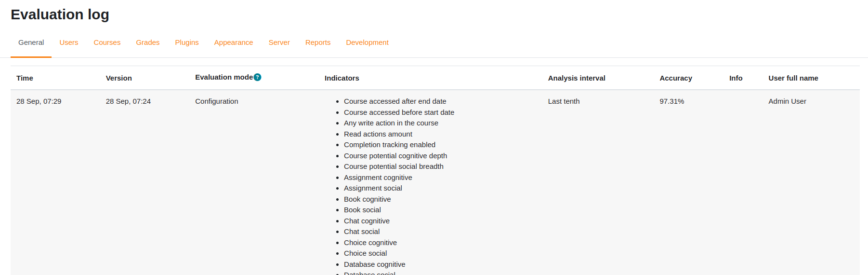Click the User full name header
The image size is (868, 275).
tap(793, 78)
